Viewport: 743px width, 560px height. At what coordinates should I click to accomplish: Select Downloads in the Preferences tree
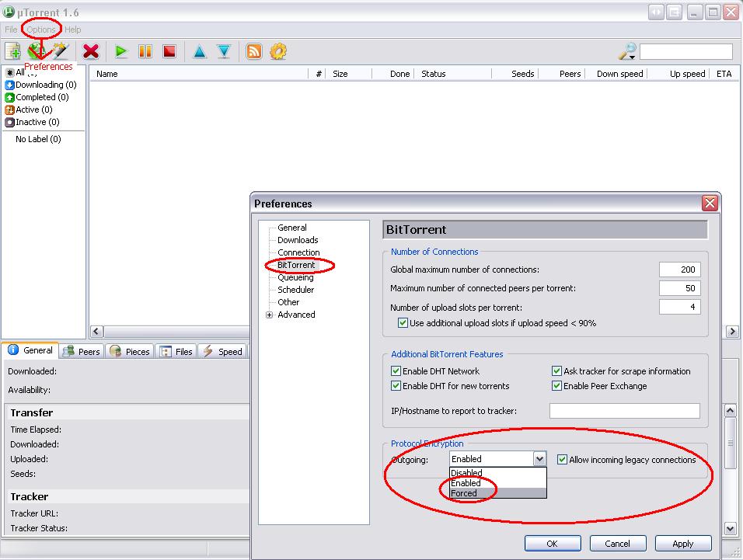[x=298, y=240]
